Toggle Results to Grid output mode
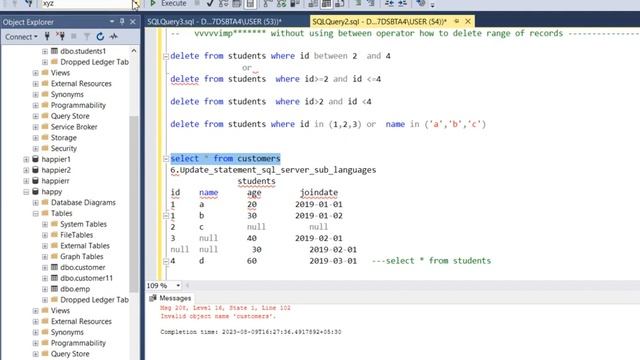The image size is (640, 360). tap(326, 3)
